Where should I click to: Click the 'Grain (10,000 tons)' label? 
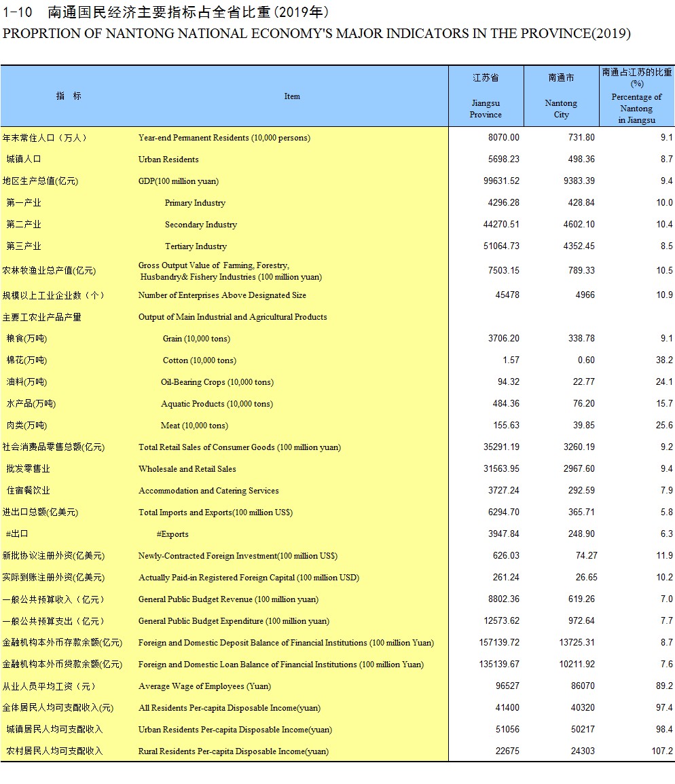point(196,339)
